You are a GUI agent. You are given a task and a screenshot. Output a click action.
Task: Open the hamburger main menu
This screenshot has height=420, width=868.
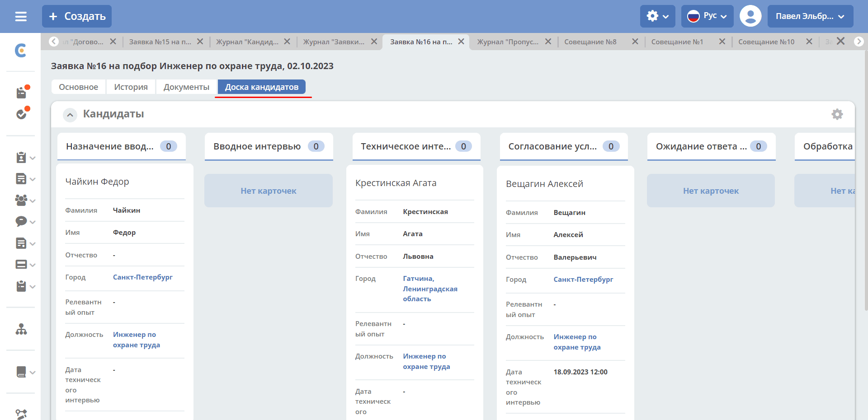click(x=21, y=17)
